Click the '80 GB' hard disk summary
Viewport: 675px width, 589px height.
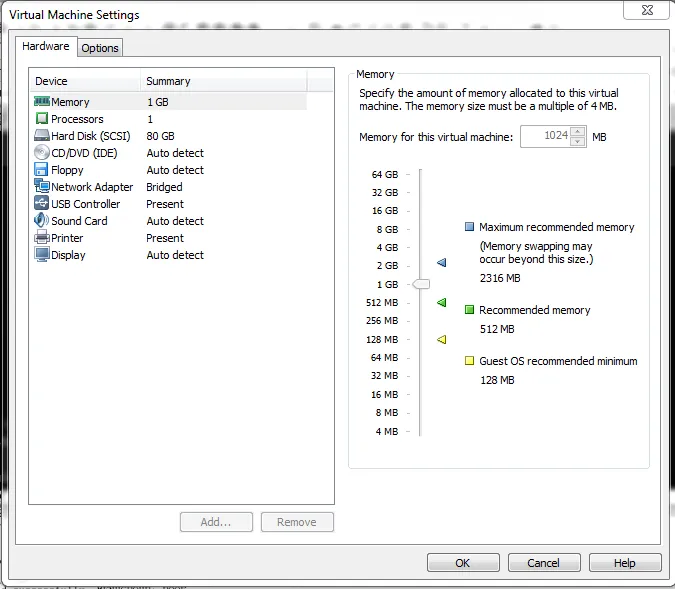coord(161,136)
